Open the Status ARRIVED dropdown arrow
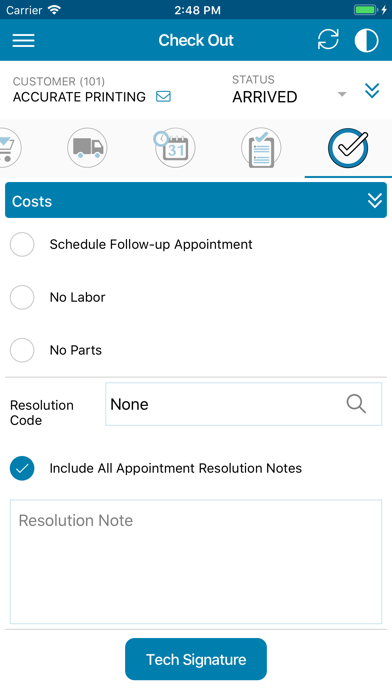 341,94
